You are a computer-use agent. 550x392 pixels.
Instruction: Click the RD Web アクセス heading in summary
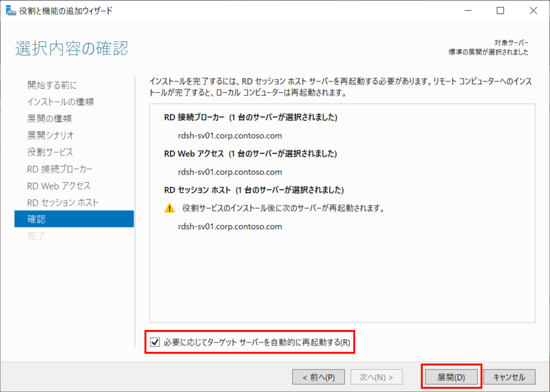[250, 154]
